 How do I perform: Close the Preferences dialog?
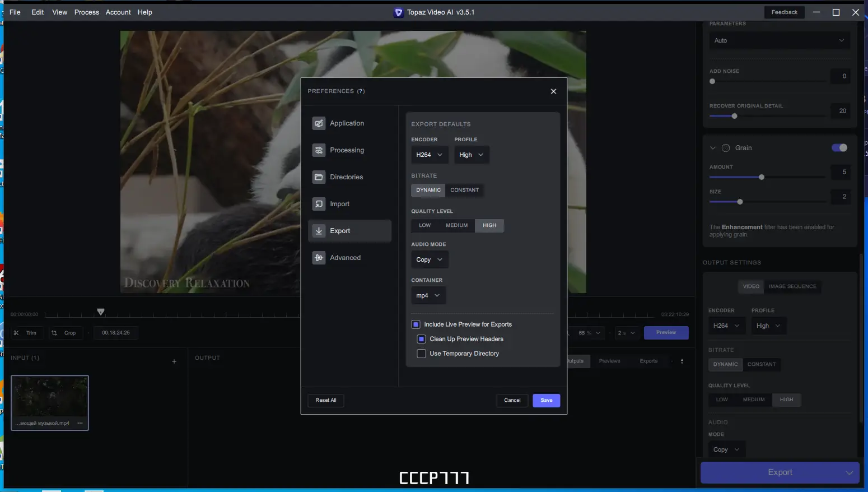(x=553, y=91)
